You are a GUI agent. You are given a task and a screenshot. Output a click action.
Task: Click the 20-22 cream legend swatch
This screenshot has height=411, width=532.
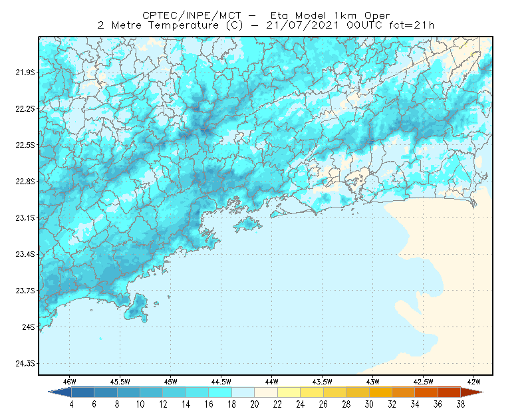[x=266, y=392]
